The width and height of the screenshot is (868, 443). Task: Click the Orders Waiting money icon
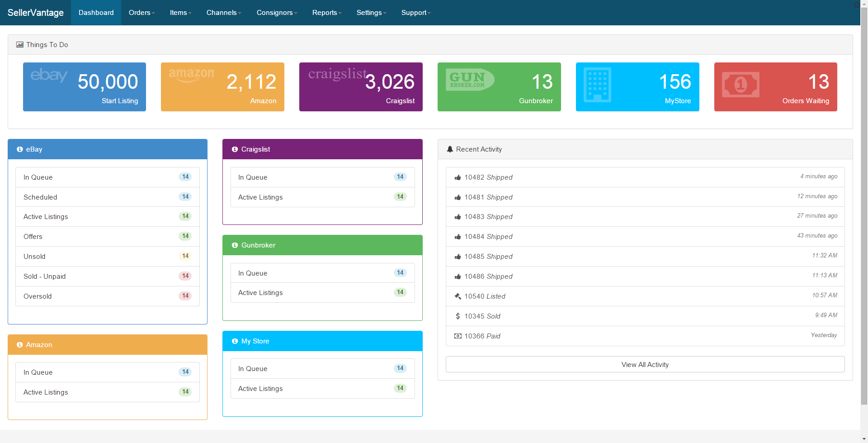click(741, 85)
